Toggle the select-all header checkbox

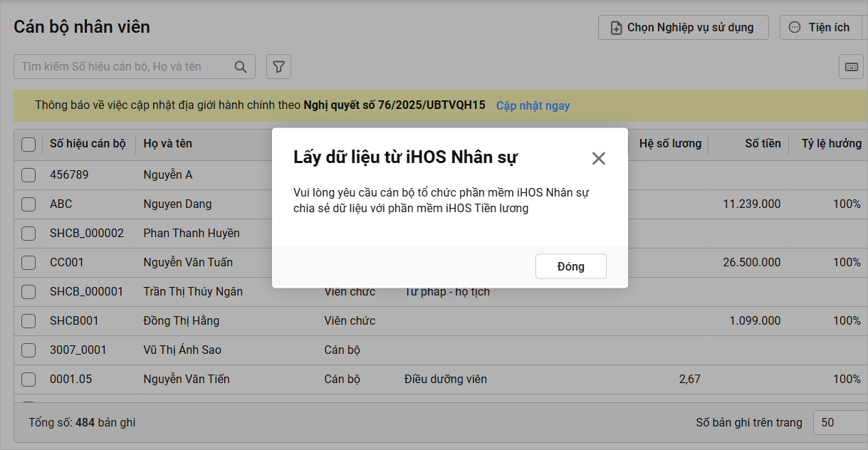(x=28, y=145)
